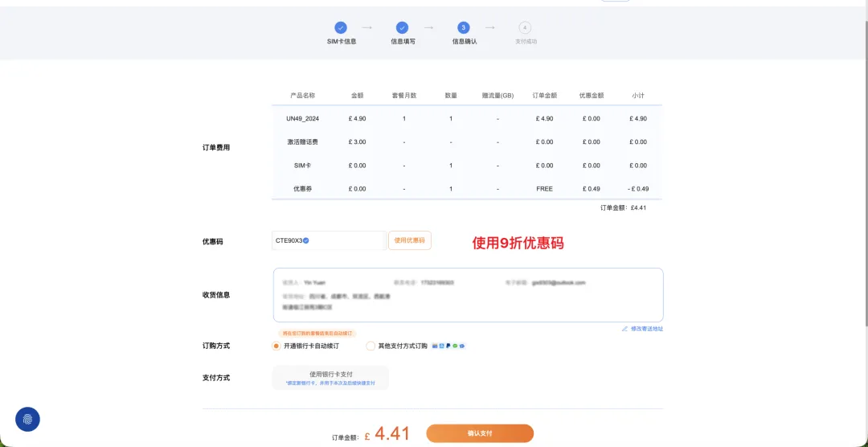Click the £ 0.49 discount amount cell
This screenshot has width=868, height=447.
pyautogui.click(x=592, y=189)
